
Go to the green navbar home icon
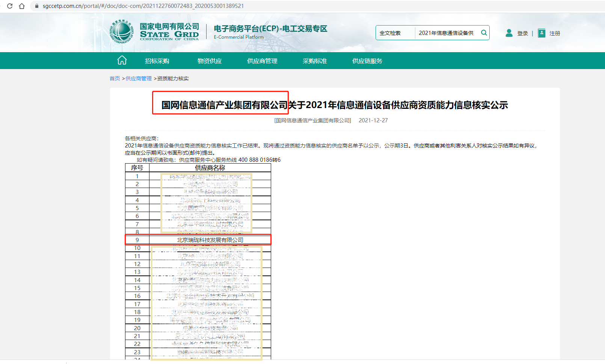tap(122, 60)
